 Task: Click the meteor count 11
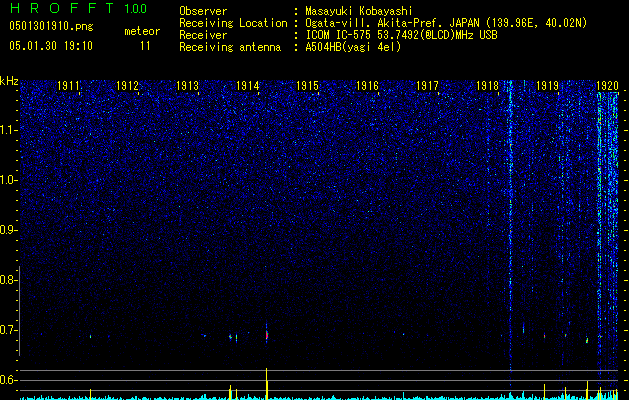(145, 46)
